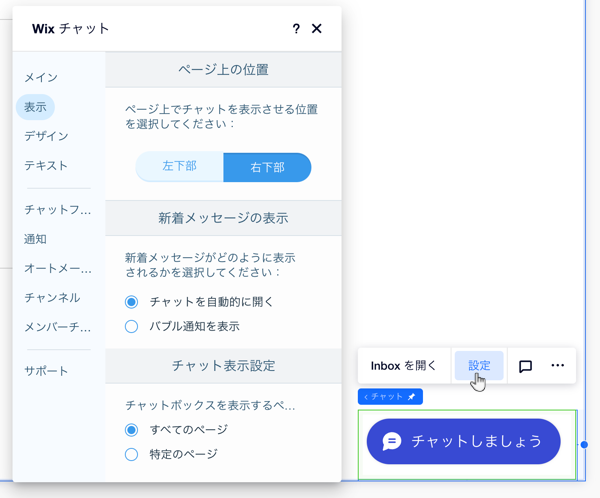Switch to the デザイン tab
The image size is (600, 498).
click(46, 136)
